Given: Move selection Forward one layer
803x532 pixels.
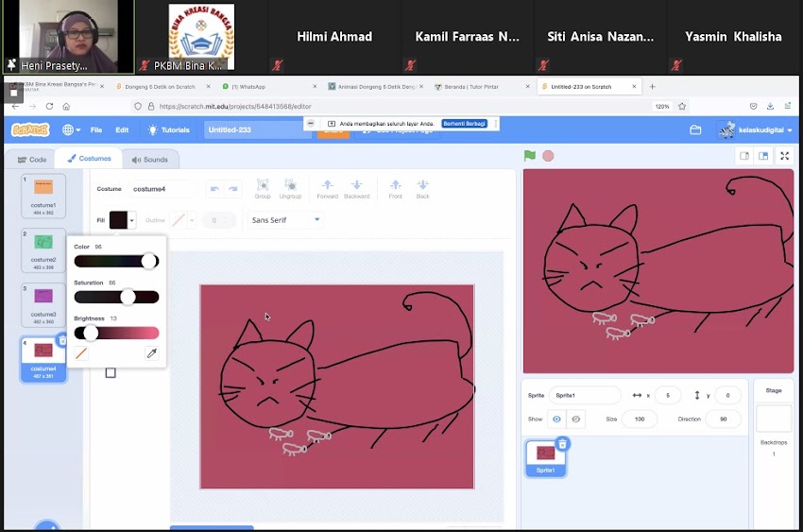Looking at the screenshot, I should pyautogui.click(x=327, y=189).
